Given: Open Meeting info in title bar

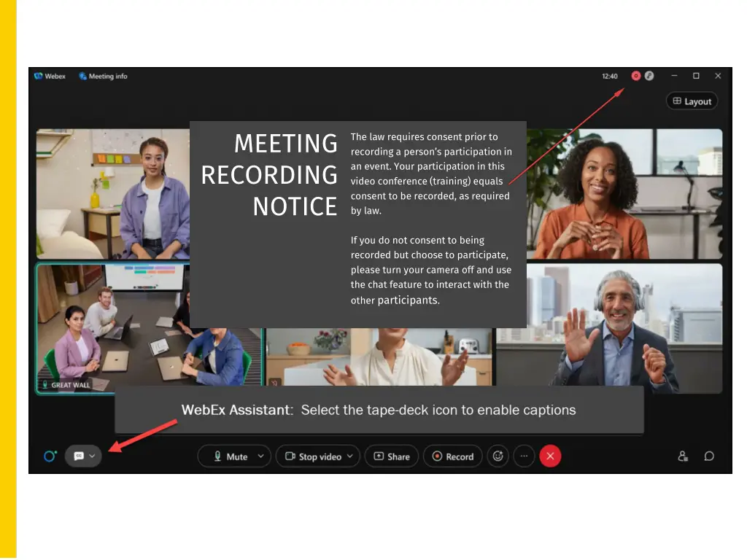Looking at the screenshot, I should pos(103,77).
